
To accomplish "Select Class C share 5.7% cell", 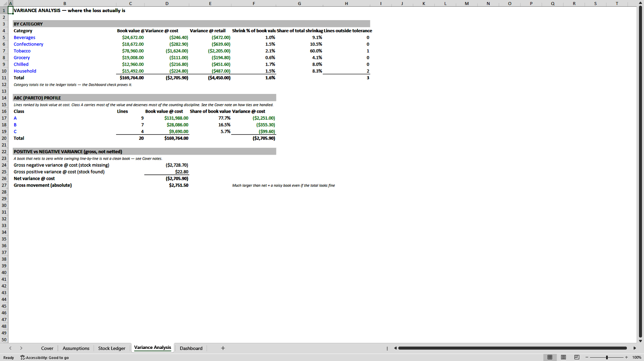I will tap(210, 132).
